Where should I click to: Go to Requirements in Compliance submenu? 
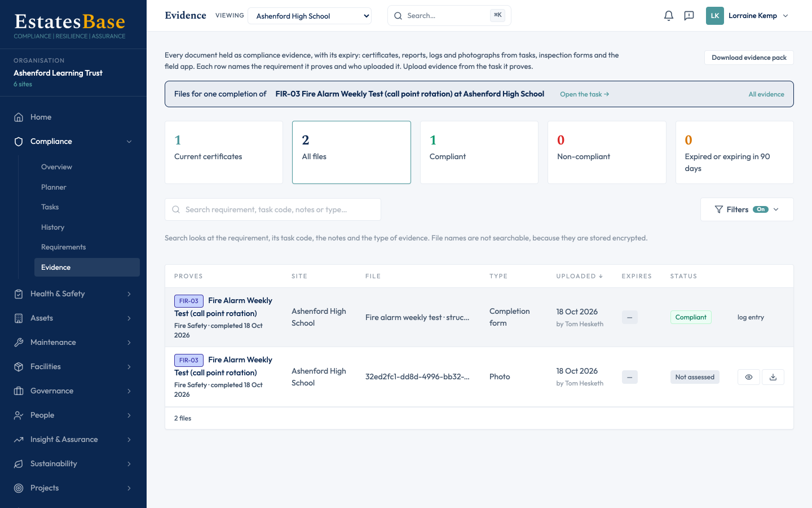point(64,247)
